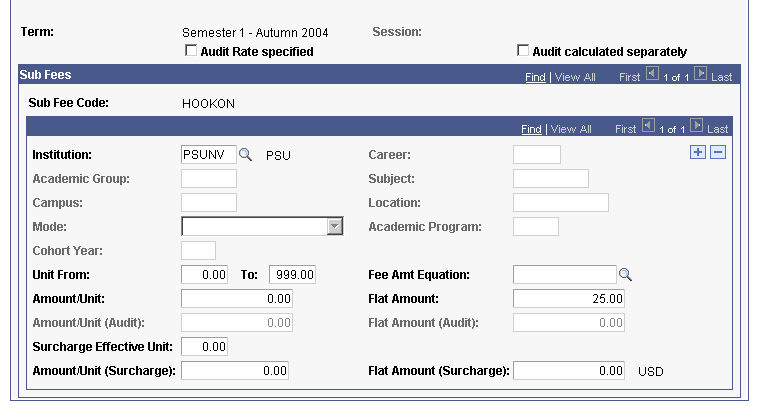Click the Career input field
Image resolution: width=757 pixels, height=410 pixels.
537,155
